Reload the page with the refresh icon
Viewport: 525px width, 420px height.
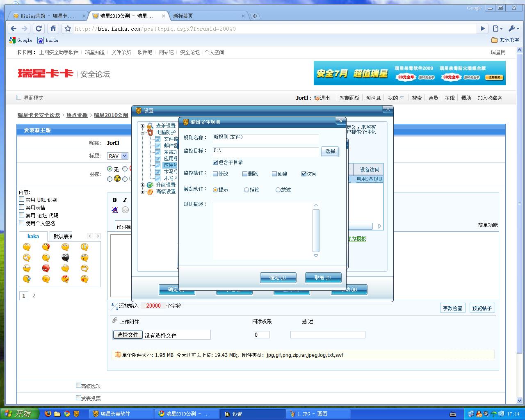click(39, 28)
